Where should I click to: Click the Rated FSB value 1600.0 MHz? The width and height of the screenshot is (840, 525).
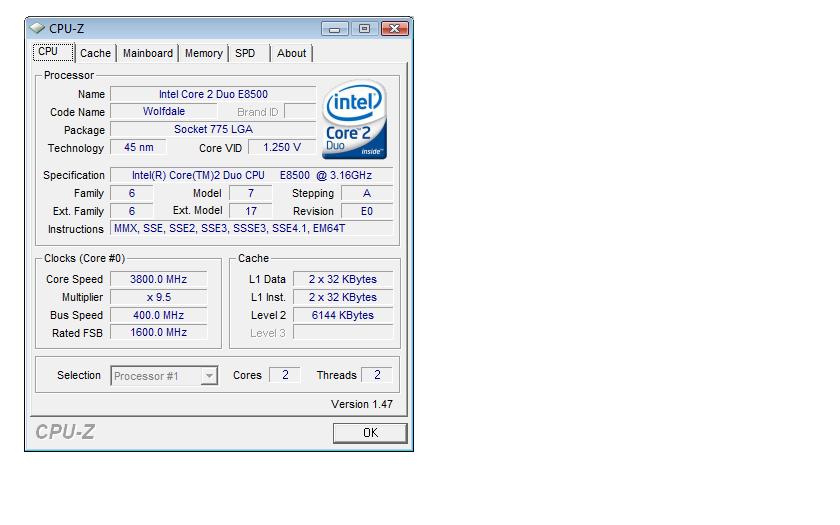(159, 333)
